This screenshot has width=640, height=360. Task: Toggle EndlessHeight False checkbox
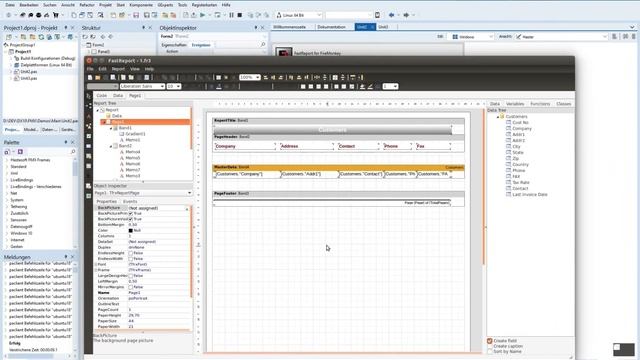tap(131, 253)
